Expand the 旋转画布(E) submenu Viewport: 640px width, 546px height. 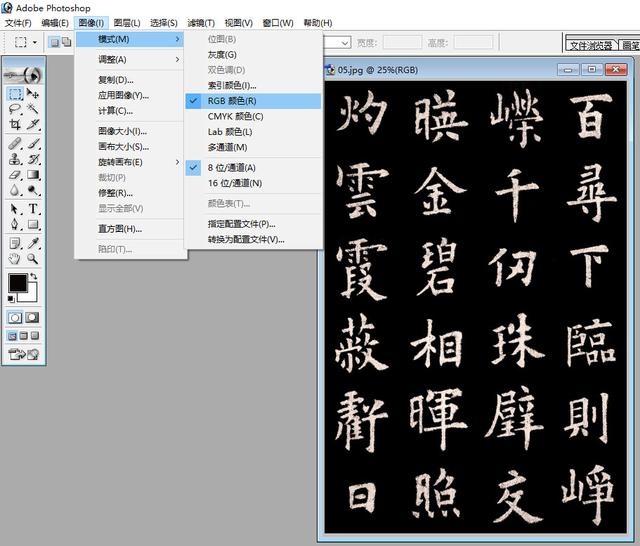coord(130,162)
